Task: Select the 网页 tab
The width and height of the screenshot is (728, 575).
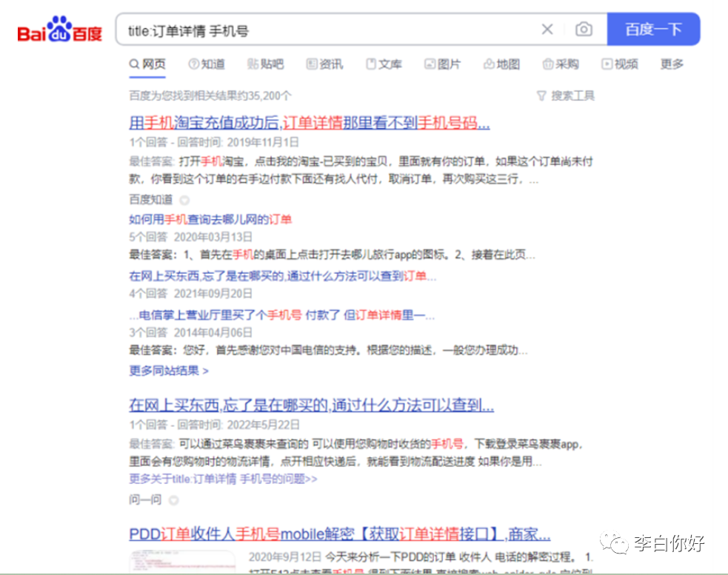Action: tap(147, 64)
